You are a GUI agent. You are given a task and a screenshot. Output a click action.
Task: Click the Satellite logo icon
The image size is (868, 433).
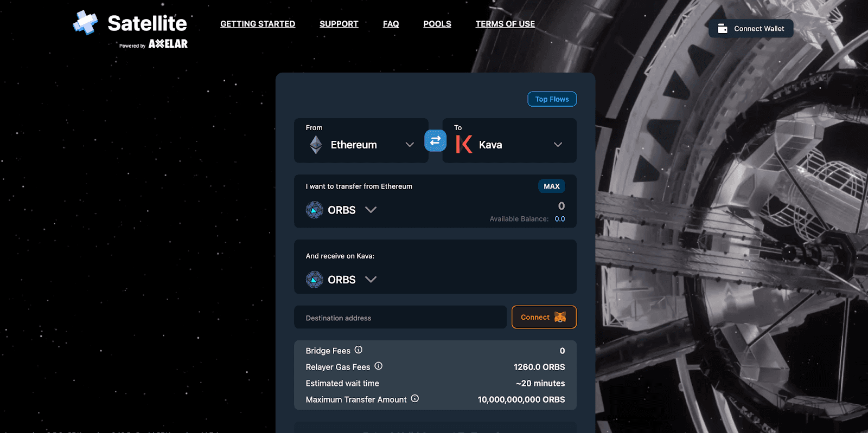pyautogui.click(x=85, y=23)
